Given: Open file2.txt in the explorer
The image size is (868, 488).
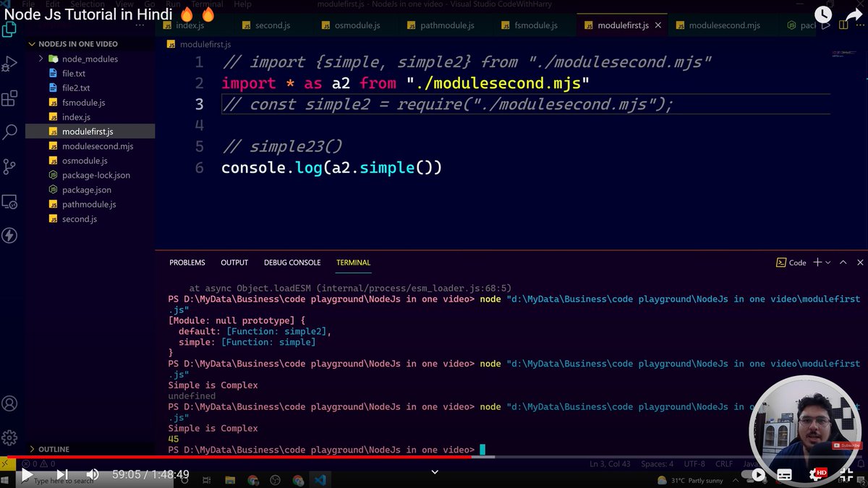Looking at the screenshot, I should (89, 87).
